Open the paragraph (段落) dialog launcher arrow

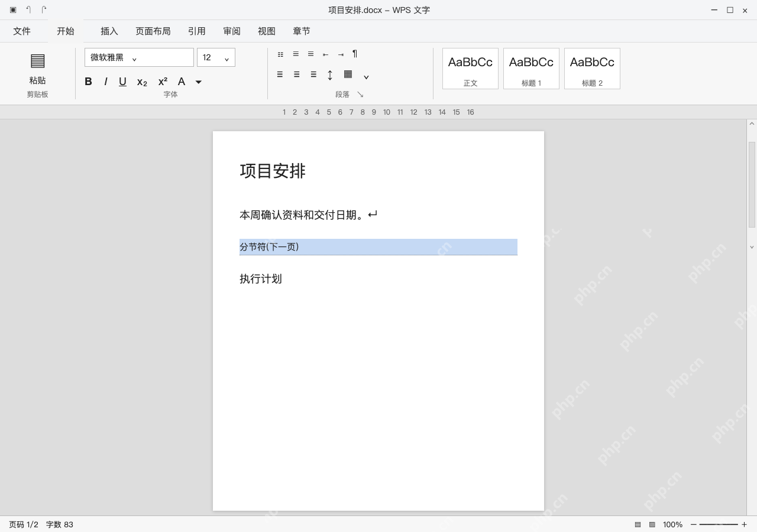[360, 95]
